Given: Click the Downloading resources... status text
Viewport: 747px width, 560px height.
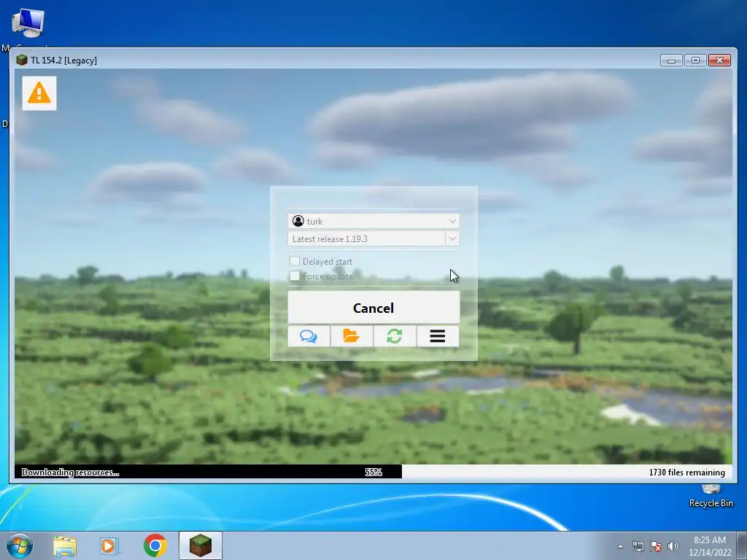Looking at the screenshot, I should pyautogui.click(x=71, y=472).
